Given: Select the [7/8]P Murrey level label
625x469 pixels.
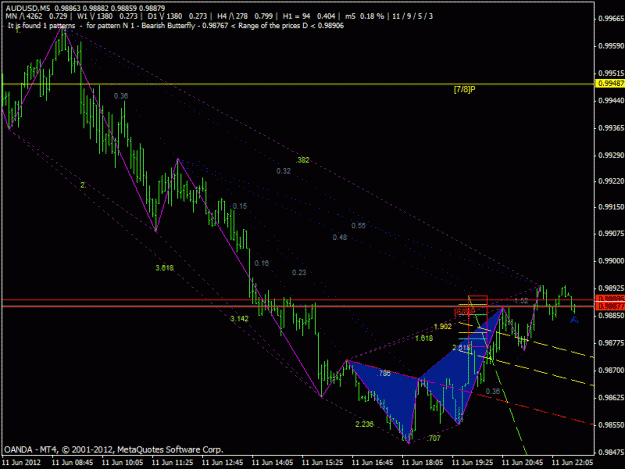Looking at the screenshot, I should pos(464,89).
